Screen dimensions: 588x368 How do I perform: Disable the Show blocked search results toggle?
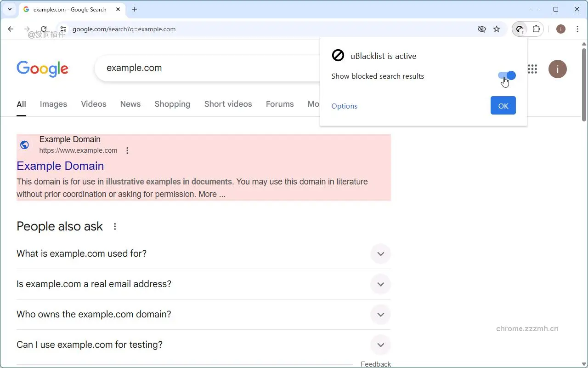point(507,75)
